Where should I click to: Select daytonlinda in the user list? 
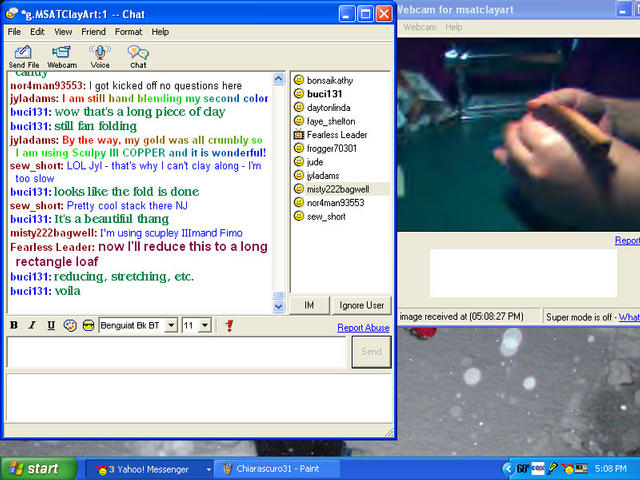(329, 108)
